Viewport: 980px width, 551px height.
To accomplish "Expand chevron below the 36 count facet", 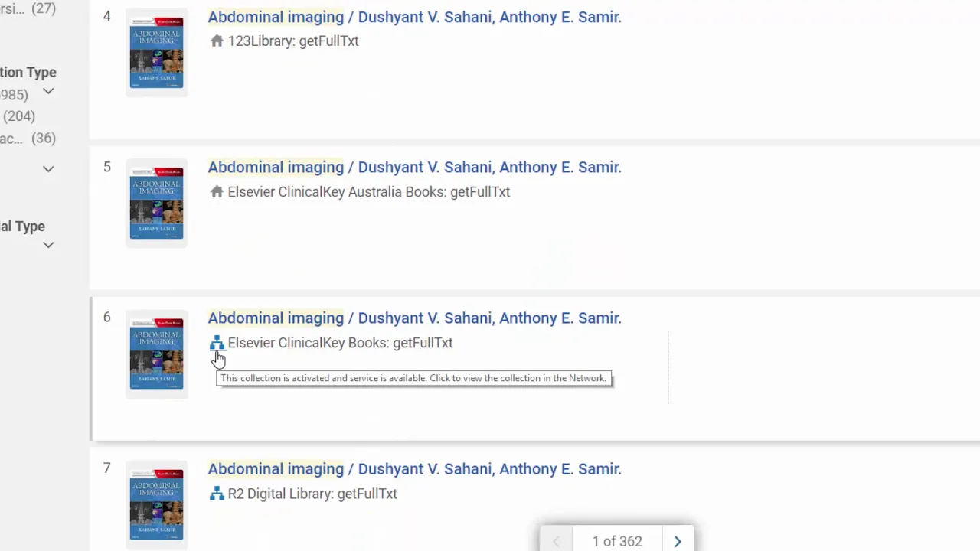I will tap(48, 168).
